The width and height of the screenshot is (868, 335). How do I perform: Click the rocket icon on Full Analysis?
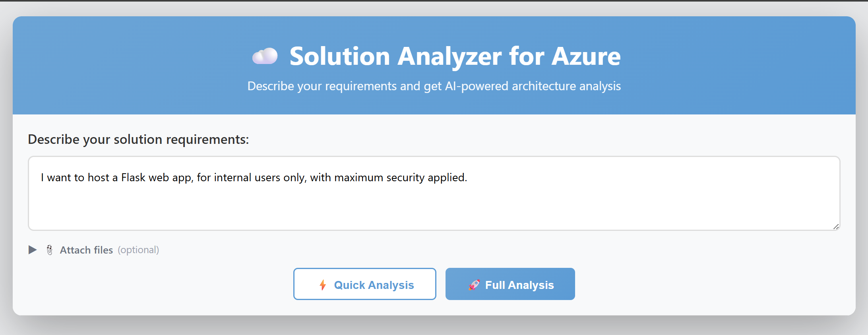pyautogui.click(x=474, y=285)
